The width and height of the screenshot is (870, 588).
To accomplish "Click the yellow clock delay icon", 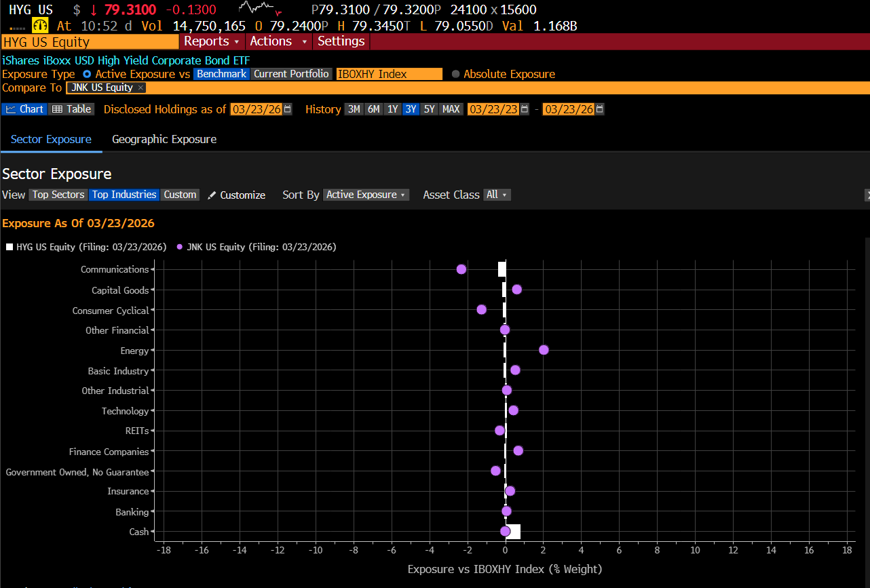I will (x=41, y=26).
